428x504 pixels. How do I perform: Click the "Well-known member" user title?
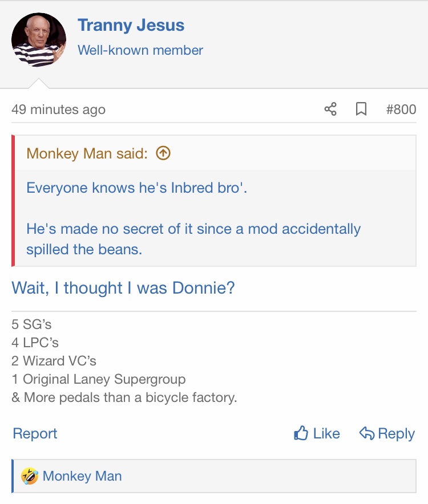pyautogui.click(x=140, y=50)
